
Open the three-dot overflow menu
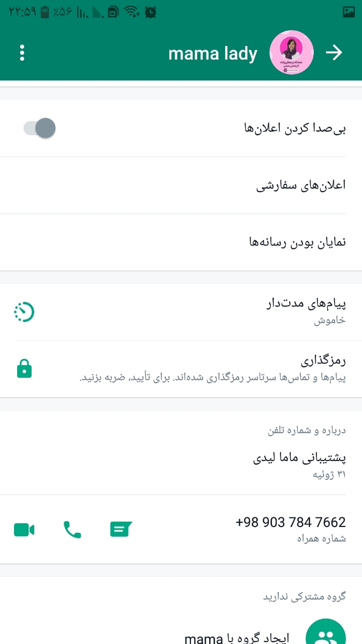[22, 53]
